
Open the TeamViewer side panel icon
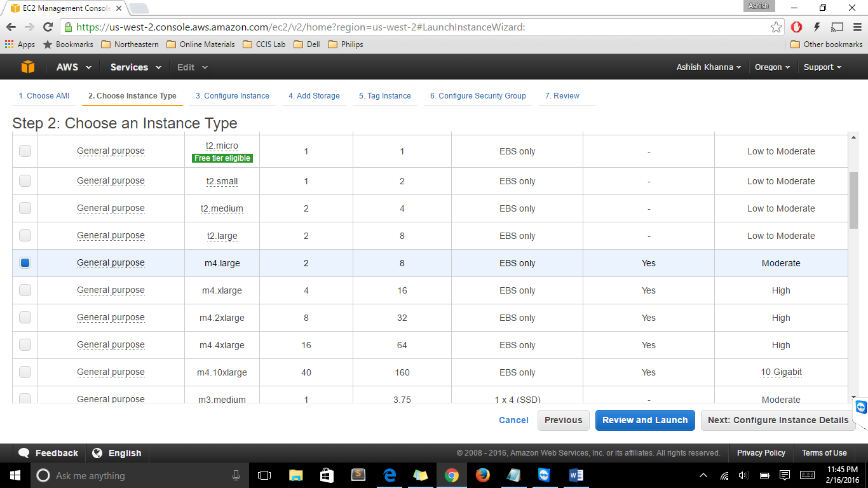pos(861,407)
